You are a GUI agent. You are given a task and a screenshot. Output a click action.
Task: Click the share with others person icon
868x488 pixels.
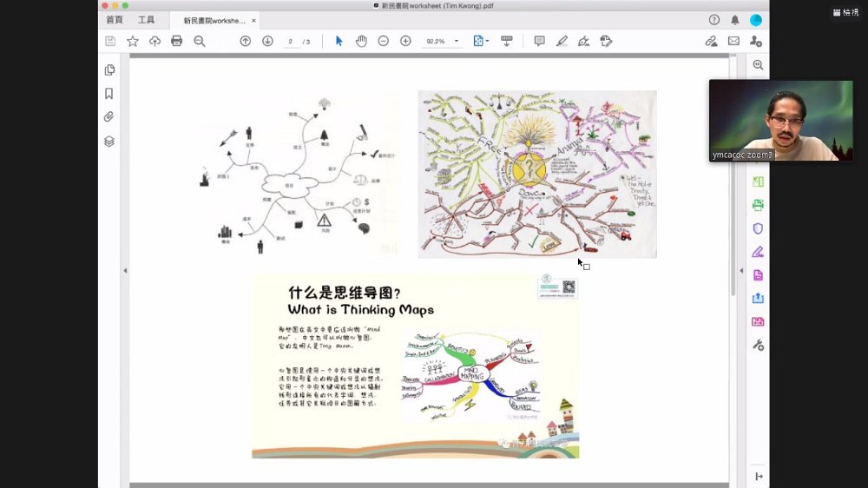point(756,41)
